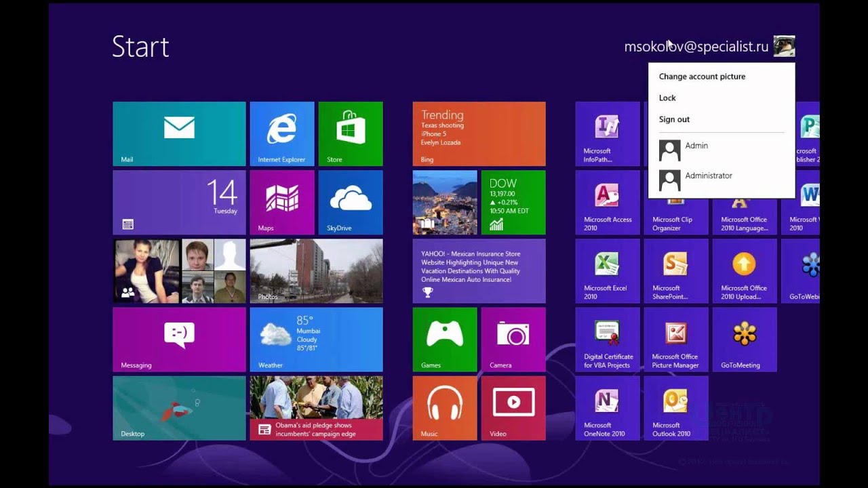
Task: Select Change account picture menu option
Action: pyautogui.click(x=702, y=77)
